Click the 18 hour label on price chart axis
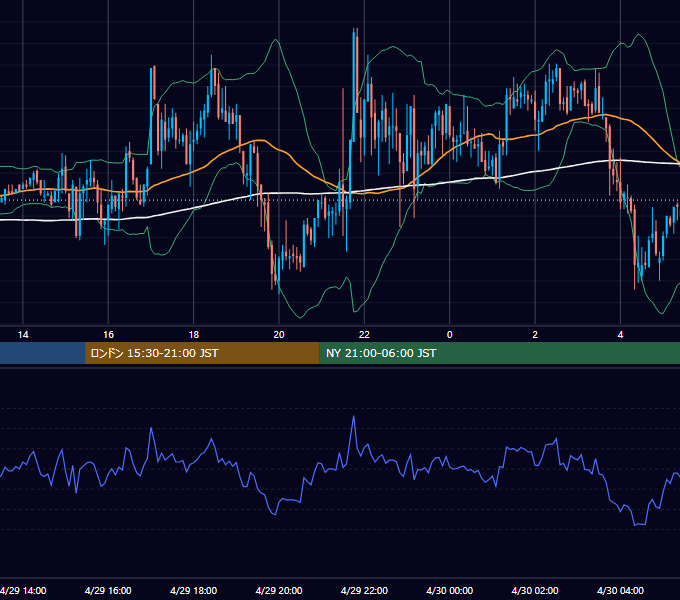680x600 pixels. pos(193,335)
